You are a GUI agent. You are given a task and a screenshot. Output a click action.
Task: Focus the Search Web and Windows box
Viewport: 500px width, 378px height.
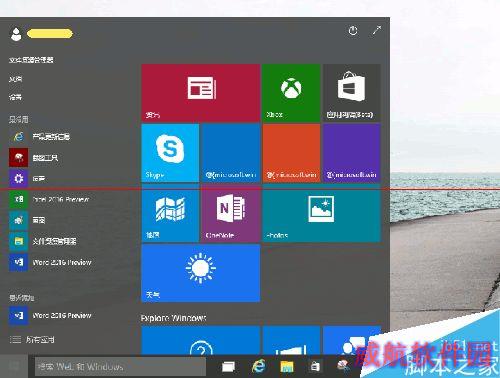tap(120, 367)
